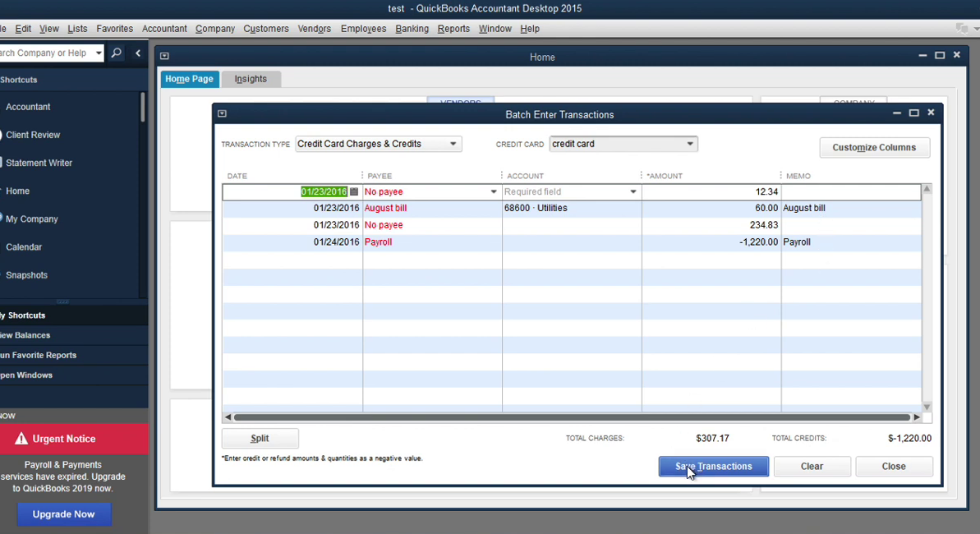The height and width of the screenshot is (534, 980).
Task: Click the search company or help field
Action: (46, 53)
